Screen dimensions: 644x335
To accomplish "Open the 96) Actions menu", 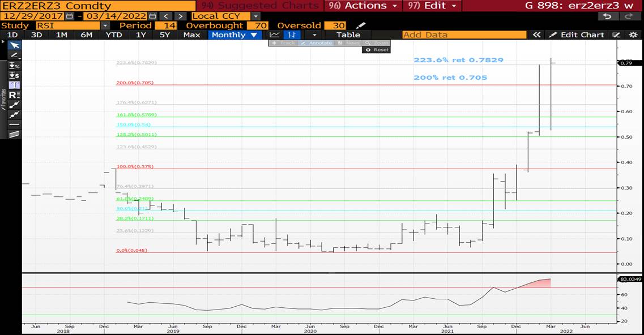I will pyautogui.click(x=362, y=6).
